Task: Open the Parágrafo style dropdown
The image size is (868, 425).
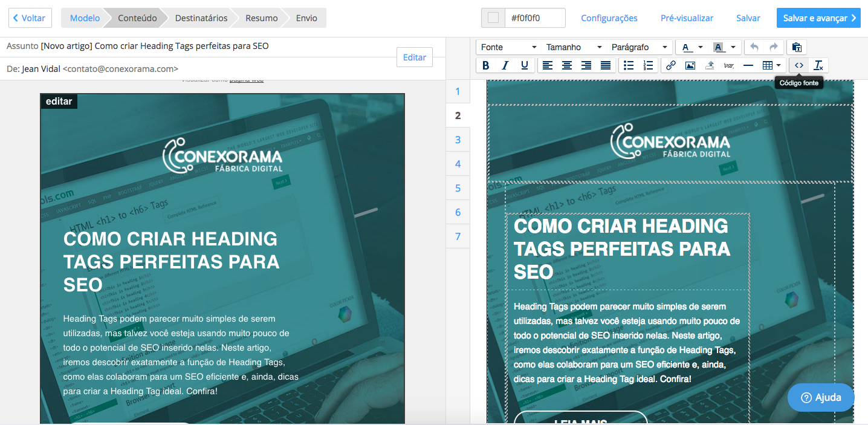Action: [639, 47]
